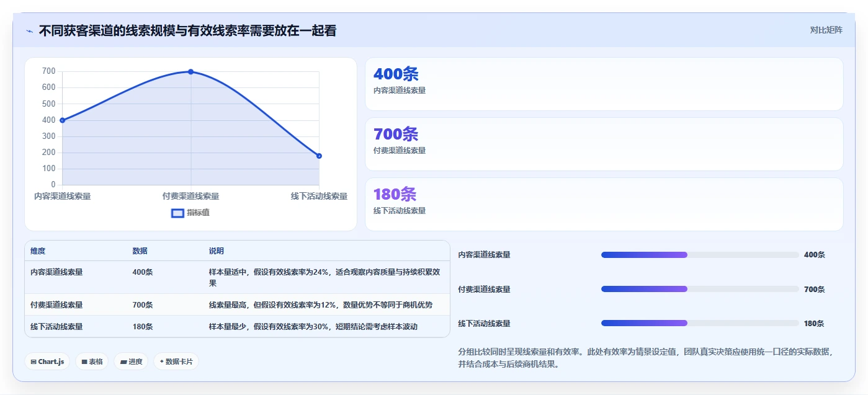
Task: Click the note mentioning 有效线索率为12%
Action: 321,305
